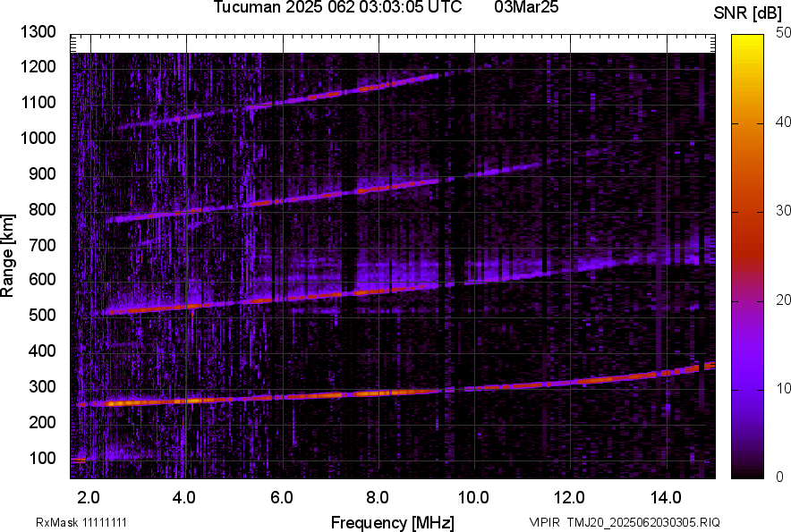Click the file name 'TMJ20_2025062030305.RIQ'

click(x=643, y=522)
